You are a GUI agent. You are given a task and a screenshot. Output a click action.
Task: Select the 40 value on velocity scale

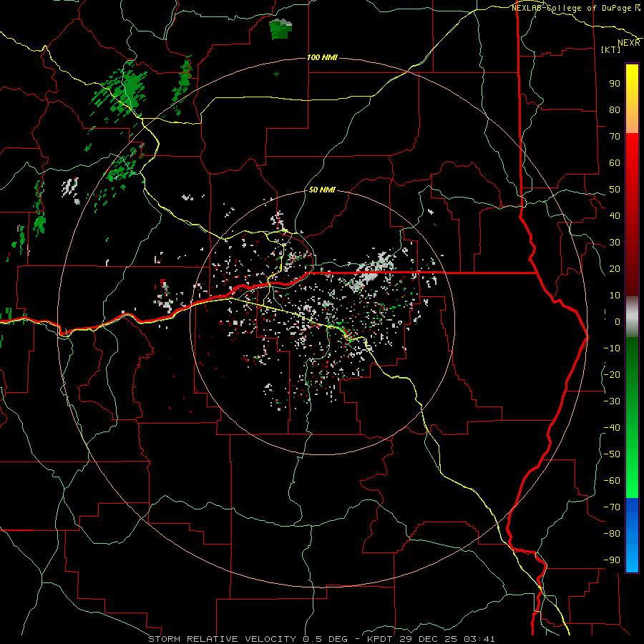pyautogui.click(x=615, y=216)
